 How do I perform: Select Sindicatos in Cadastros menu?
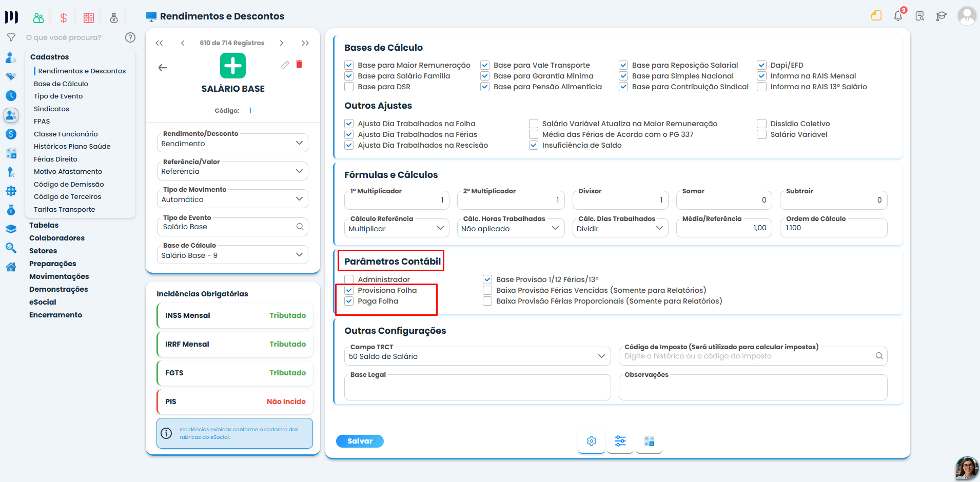click(x=51, y=109)
